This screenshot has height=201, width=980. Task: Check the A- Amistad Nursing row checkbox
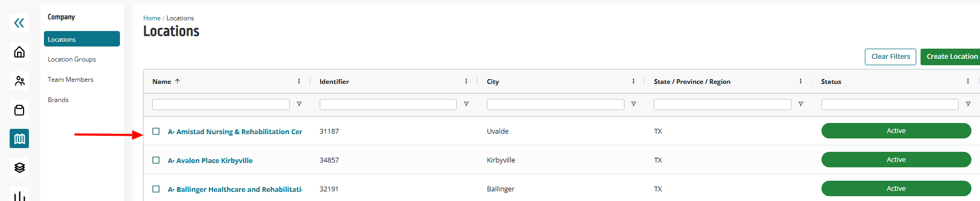pos(156,131)
